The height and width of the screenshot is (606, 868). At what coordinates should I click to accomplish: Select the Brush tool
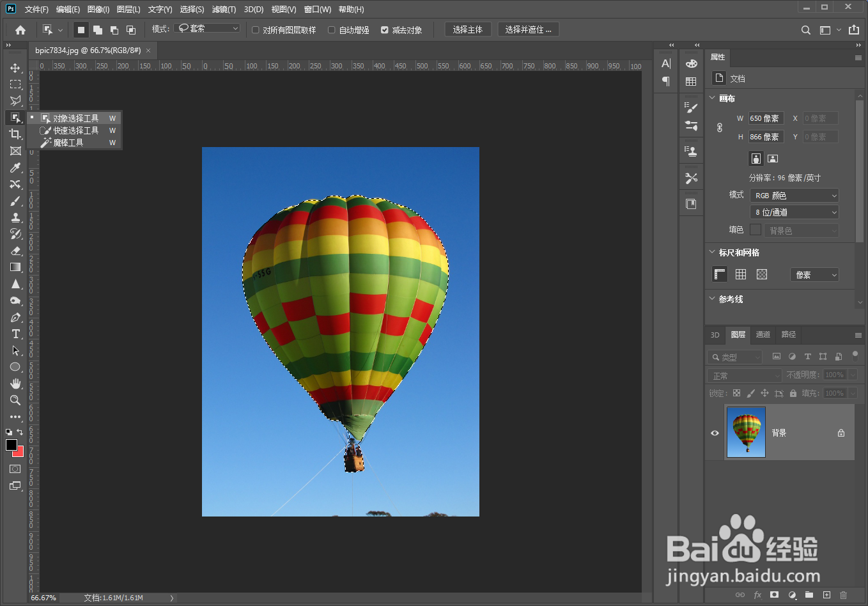[x=15, y=201]
